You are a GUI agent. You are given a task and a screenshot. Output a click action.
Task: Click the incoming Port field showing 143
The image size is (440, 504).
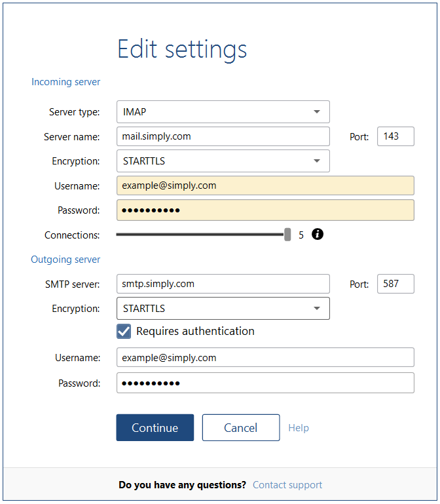click(395, 136)
